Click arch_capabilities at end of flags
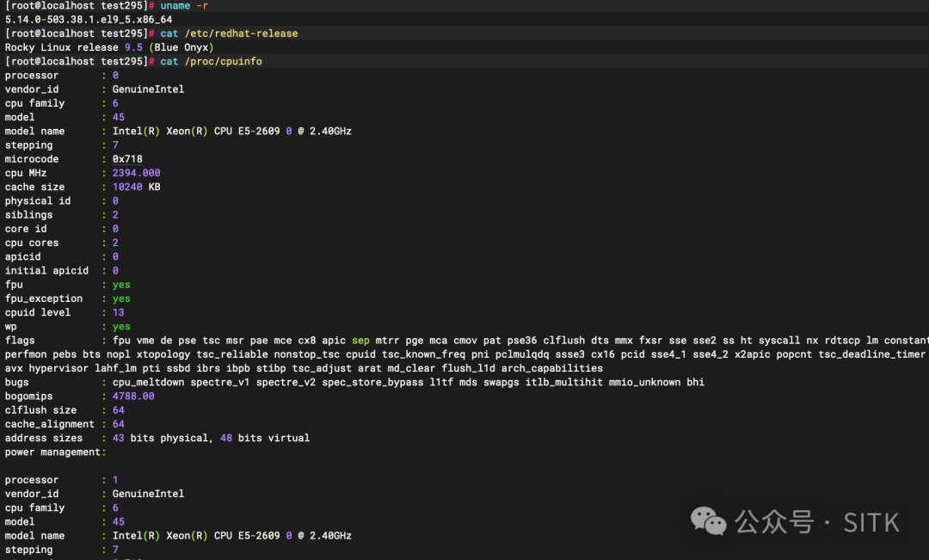 point(552,368)
